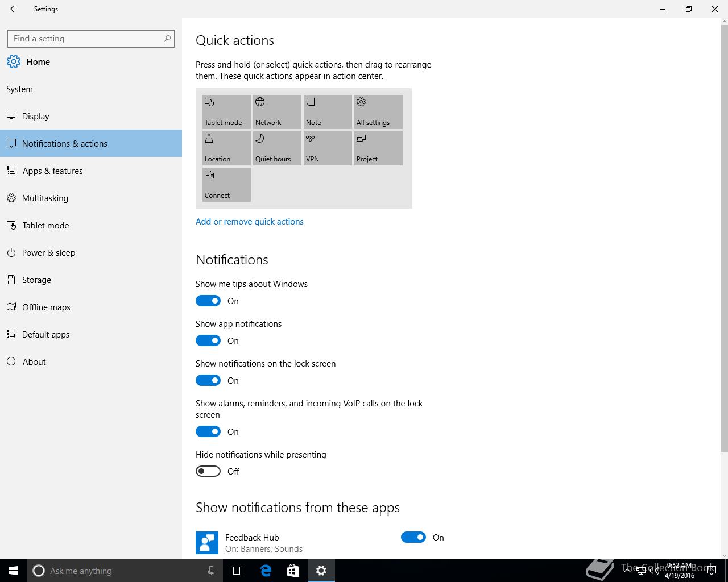The height and width of the screenshot is (582, 728).
Task: Click the Settings gear taskbar icon
Action: tap(321, 571)
